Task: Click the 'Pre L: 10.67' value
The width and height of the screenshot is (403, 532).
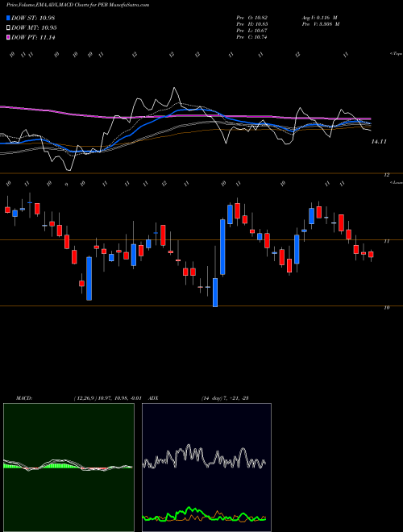Action: 252,31
